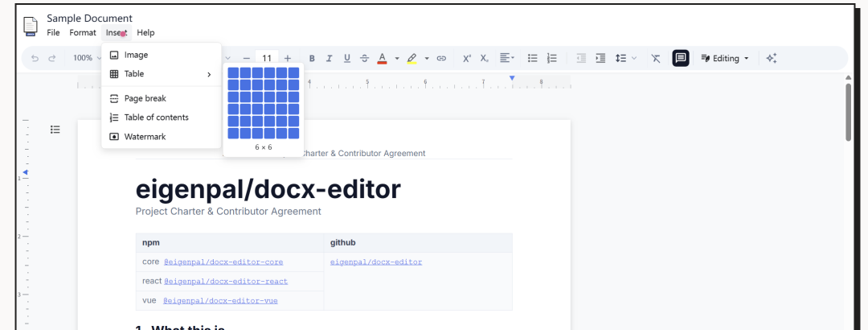Click the font size field showing 11

tap(267, 58)
